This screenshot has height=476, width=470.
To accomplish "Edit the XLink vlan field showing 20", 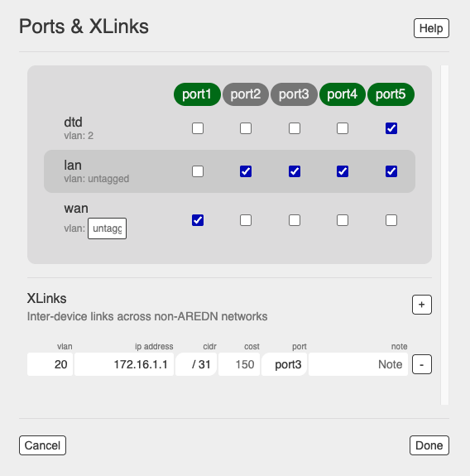I will coord(50,364).
